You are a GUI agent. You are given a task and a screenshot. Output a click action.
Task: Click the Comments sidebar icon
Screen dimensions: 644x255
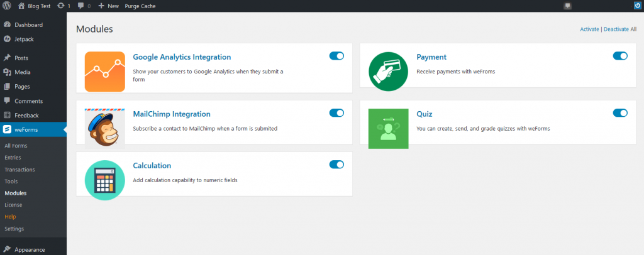7,101
